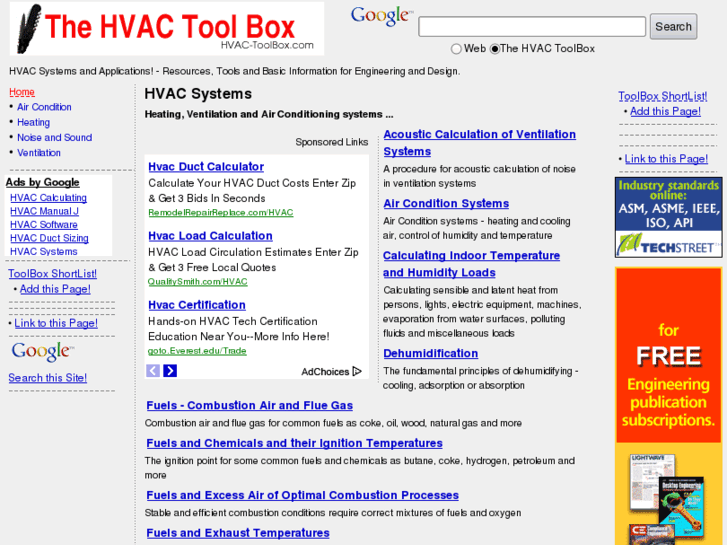Open the Hvac Duct Calculator sponsored link
Viewport: 727px width, 545px height.
[206, 167]
